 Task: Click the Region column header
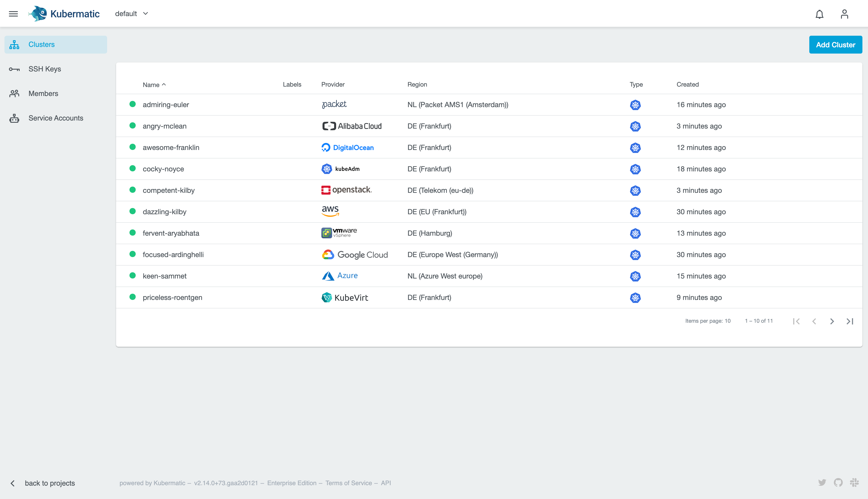click(x=417, y=84)
